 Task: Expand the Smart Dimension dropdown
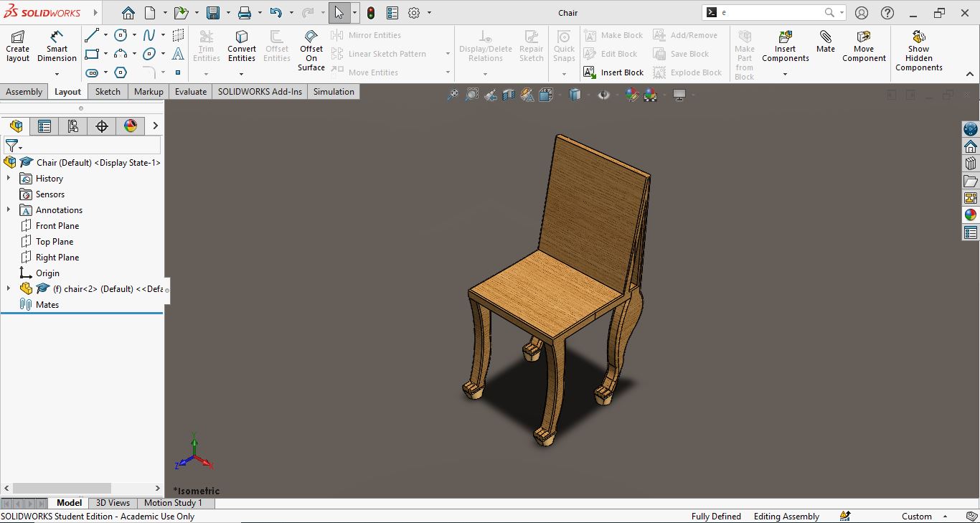(57, 73)
